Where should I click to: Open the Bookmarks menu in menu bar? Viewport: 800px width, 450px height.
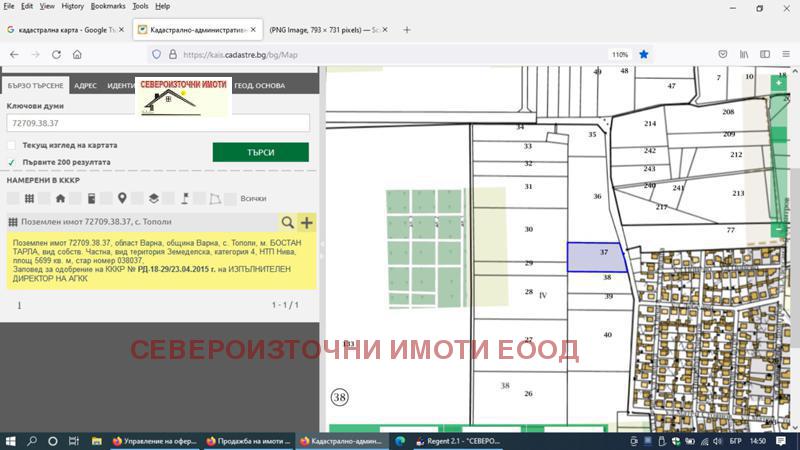108,6
